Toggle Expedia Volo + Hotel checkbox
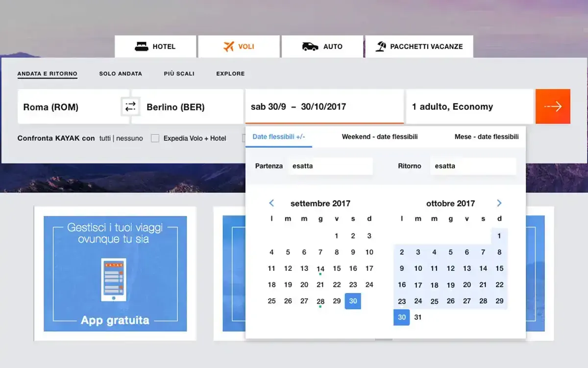The height and width of the screenshot is (368, 588). point(155,138)
